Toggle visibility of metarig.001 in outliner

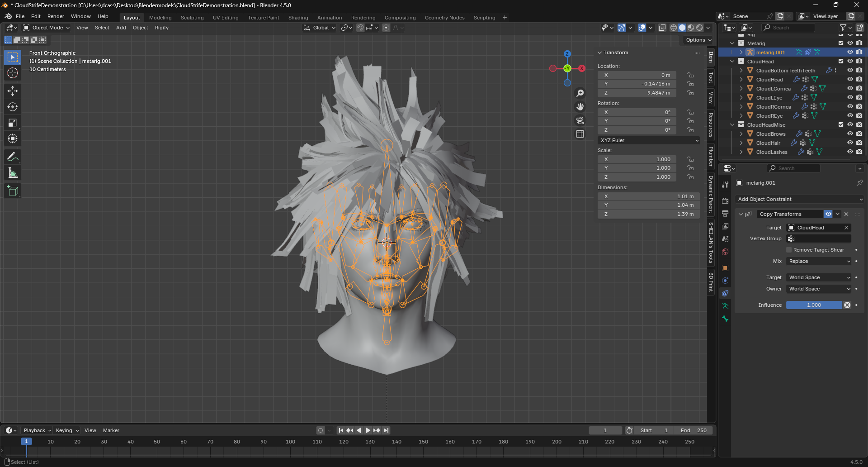tap(850, 52)
